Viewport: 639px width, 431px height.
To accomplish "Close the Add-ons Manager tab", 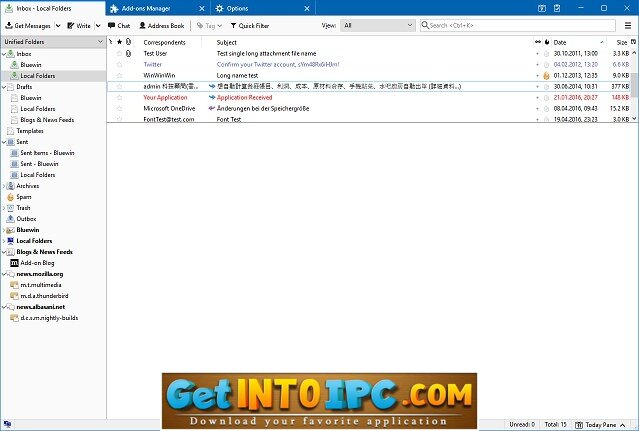I will point(202,8).
